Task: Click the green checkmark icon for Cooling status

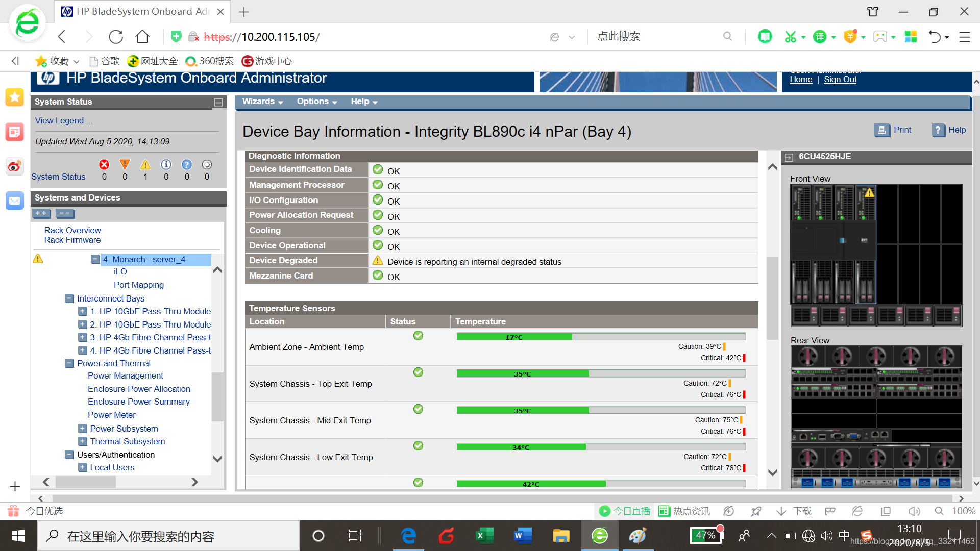Action: click(x=378, y=230)
